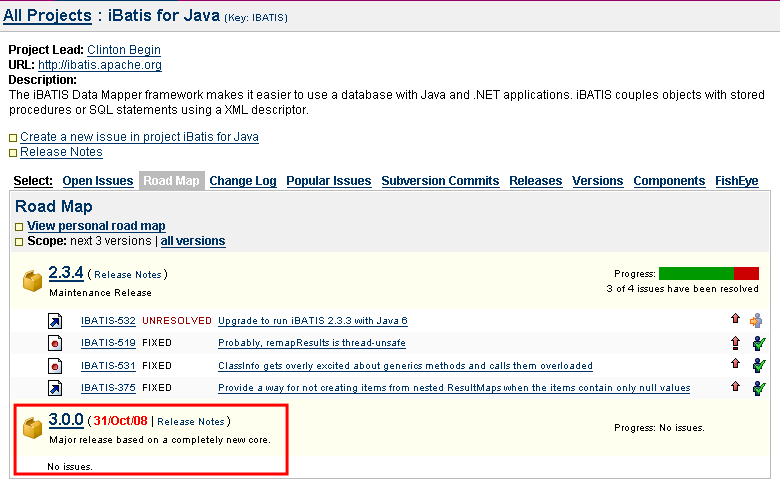Open Release Notes for version 2.3.4
Image resolution: width=780 pixels, height=484 pixels.
(128, 275)
